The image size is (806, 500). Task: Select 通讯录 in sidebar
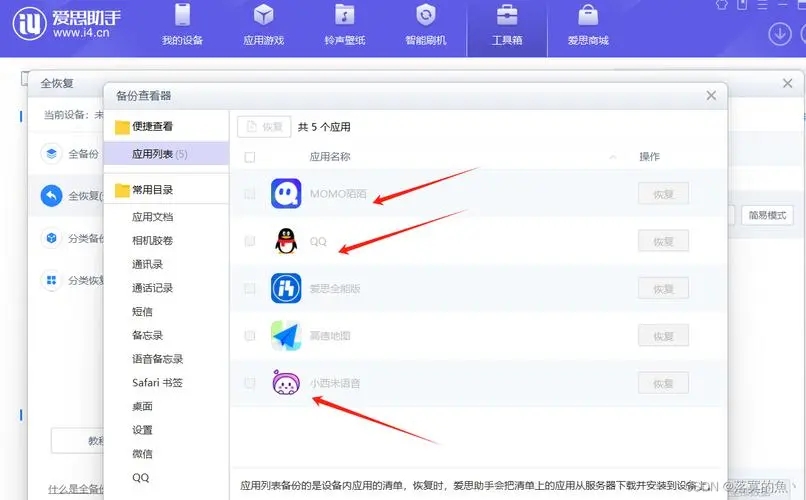pyautogui.click(x=148, y=264)
